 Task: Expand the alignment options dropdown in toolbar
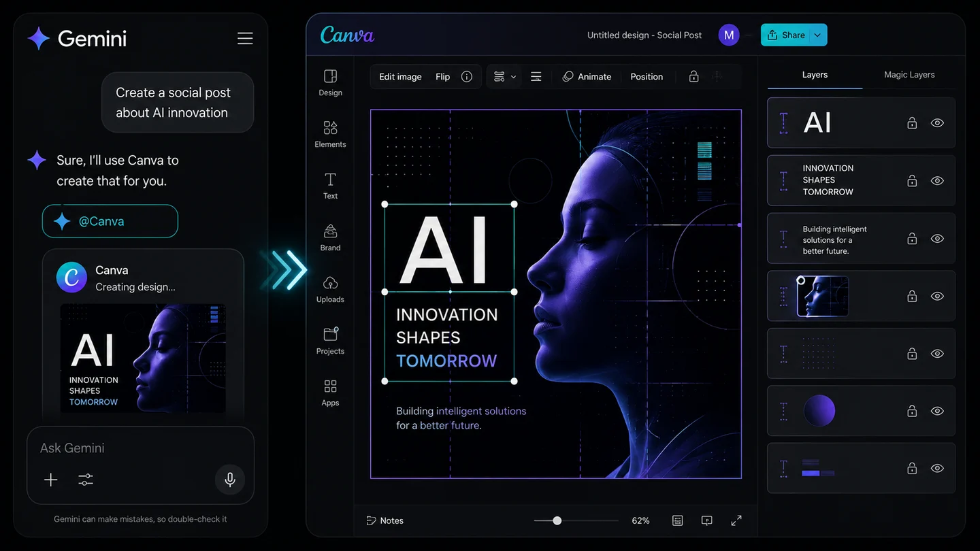[504, 77]
